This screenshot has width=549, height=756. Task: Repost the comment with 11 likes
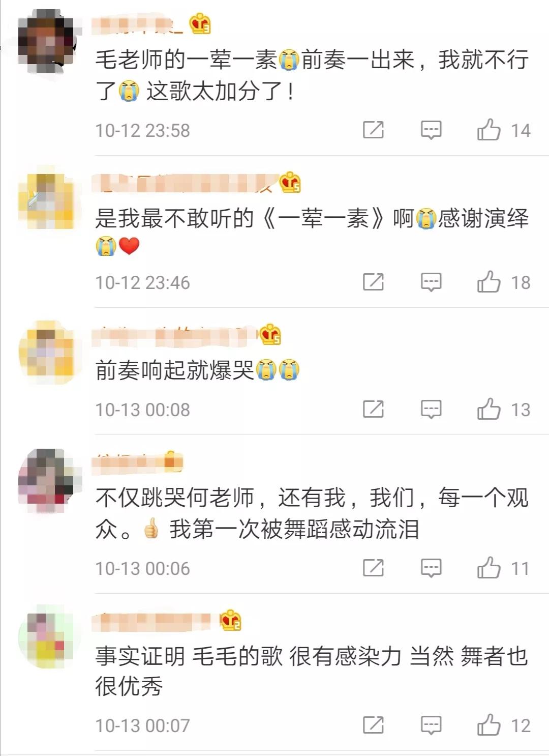373,567
